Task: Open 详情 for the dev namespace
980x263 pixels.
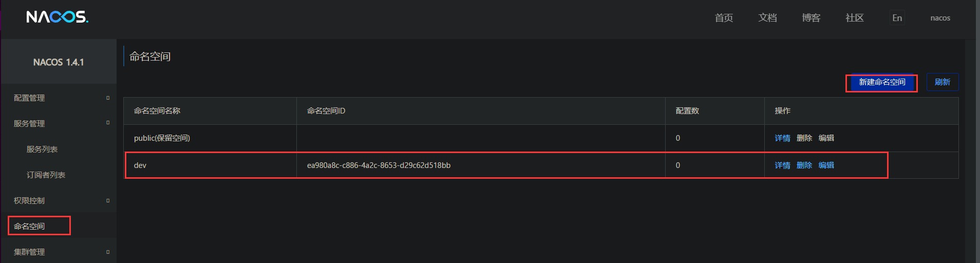Action: coord(782,165)
